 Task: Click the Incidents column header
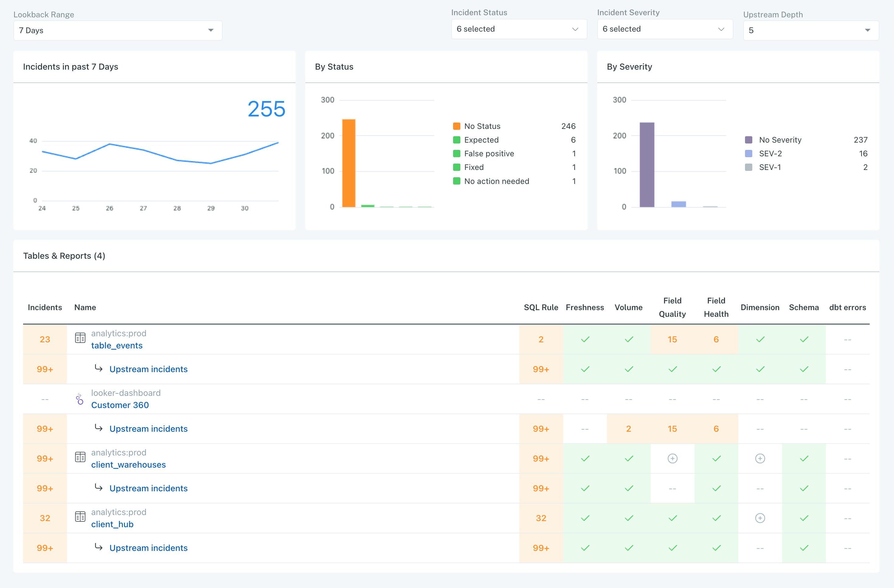pyautogui.click(x=45, y=307)
